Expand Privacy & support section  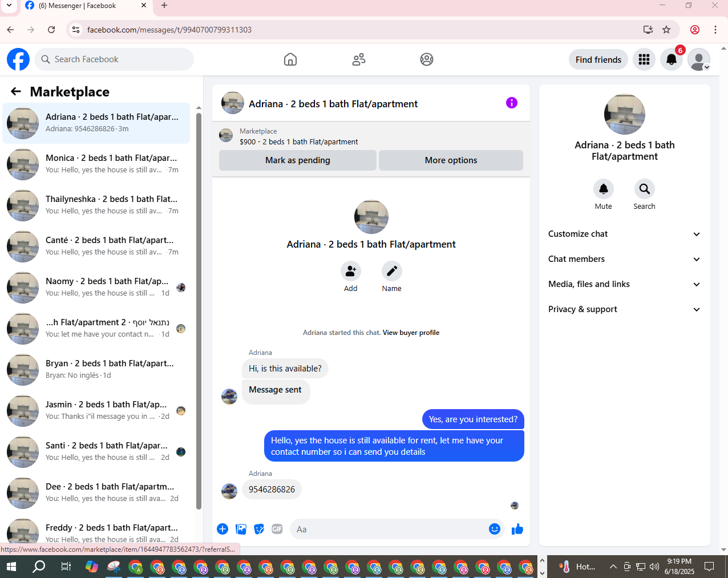625,309
